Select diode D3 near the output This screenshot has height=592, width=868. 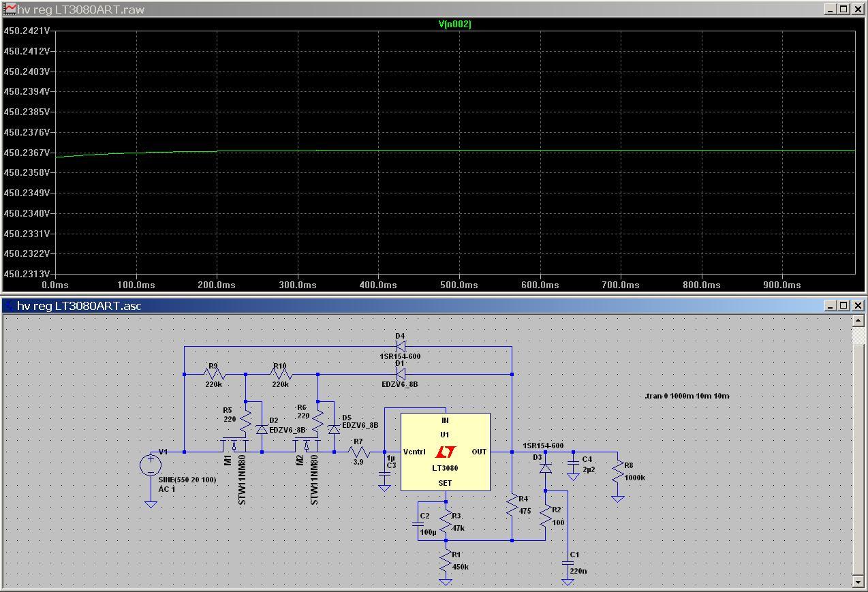point(545,469)
